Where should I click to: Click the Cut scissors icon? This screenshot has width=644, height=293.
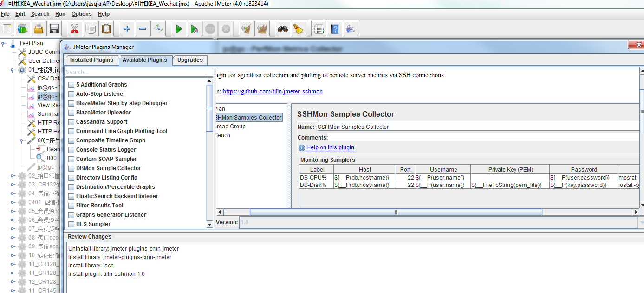(x=74, y=29)
